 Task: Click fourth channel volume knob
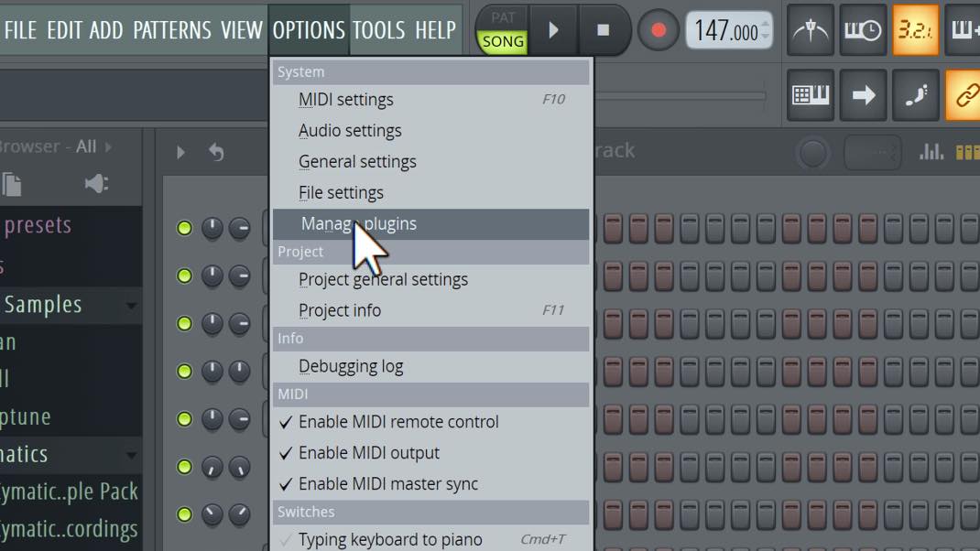pos(239,371)
